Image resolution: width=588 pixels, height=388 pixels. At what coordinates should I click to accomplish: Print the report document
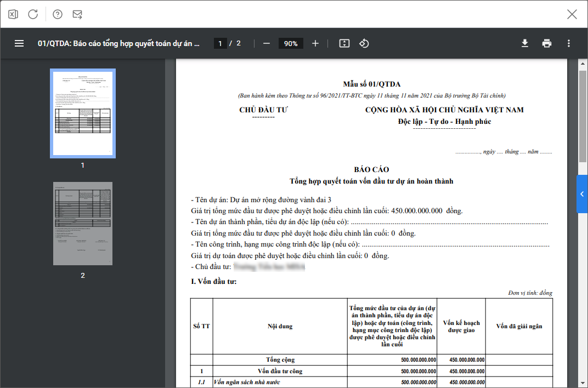(547, 43)
